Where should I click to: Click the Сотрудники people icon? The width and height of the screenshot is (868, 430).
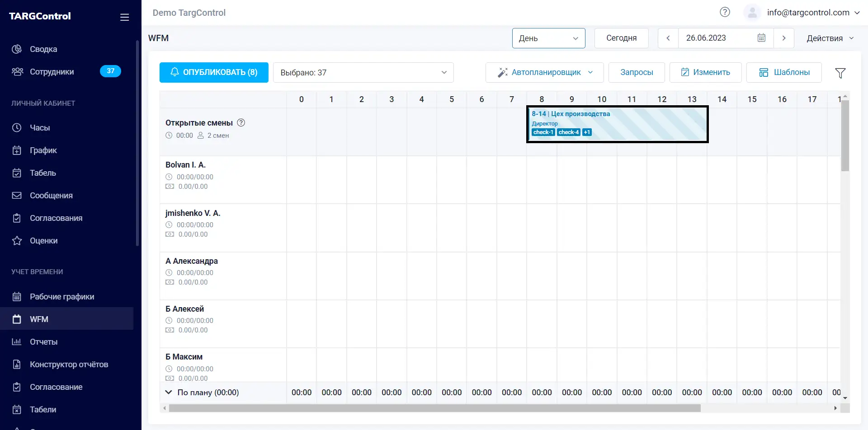pyautogui.click(x=17, y=71)
